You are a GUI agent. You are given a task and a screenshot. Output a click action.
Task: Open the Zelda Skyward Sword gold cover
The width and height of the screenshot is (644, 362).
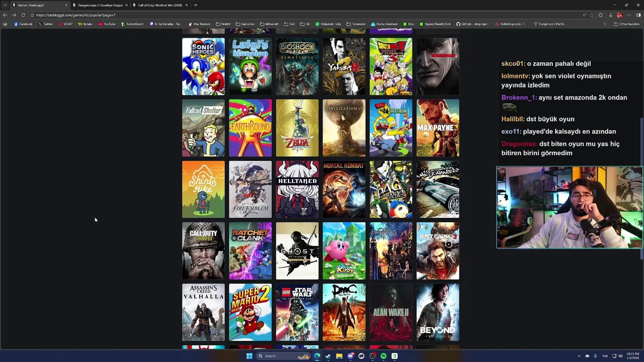point(297,128)
